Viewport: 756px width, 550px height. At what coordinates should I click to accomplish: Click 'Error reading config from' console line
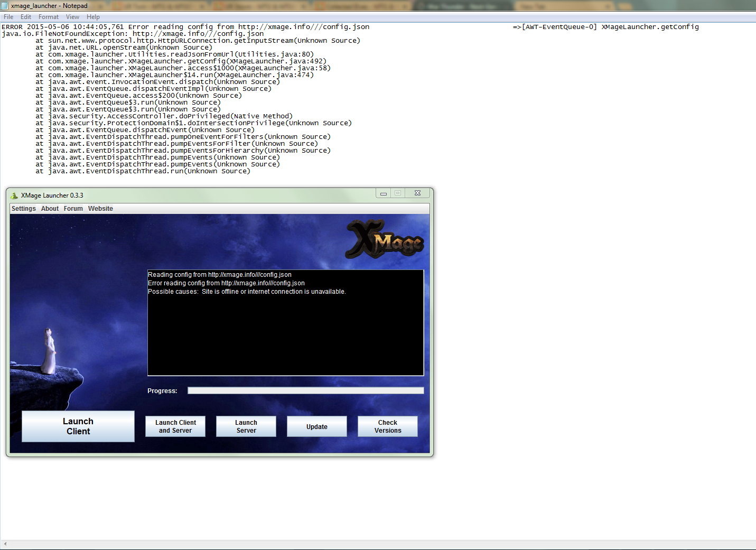226,283
